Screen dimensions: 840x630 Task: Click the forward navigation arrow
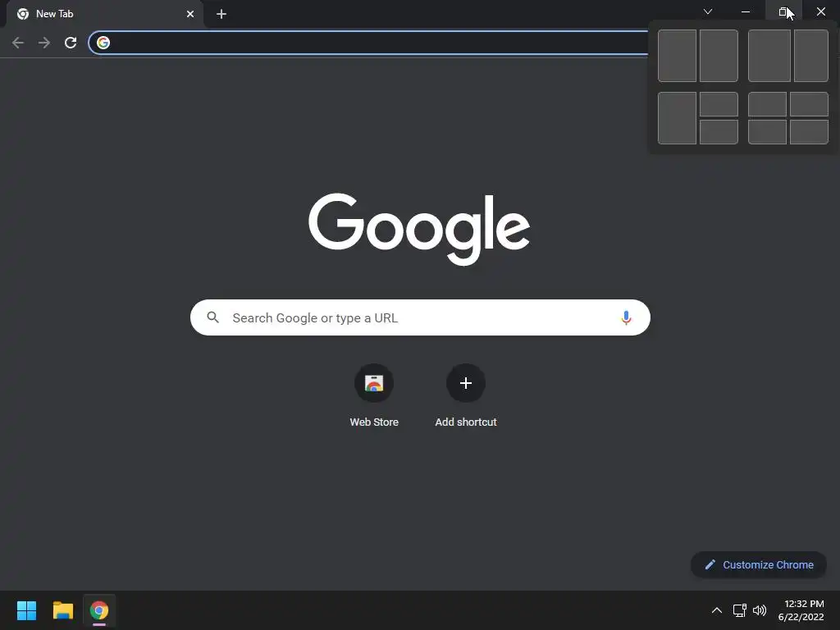point(44,43)
